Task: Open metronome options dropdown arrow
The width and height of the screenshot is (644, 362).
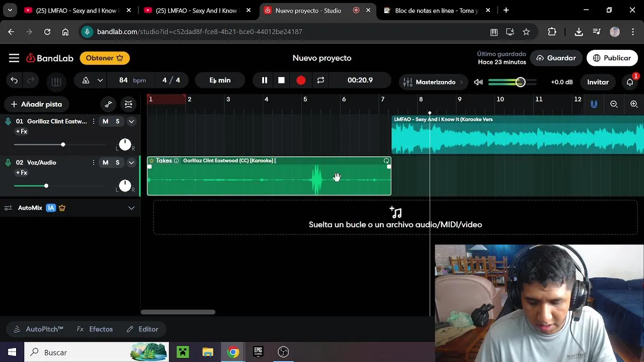Action: (x=100, y=80)
